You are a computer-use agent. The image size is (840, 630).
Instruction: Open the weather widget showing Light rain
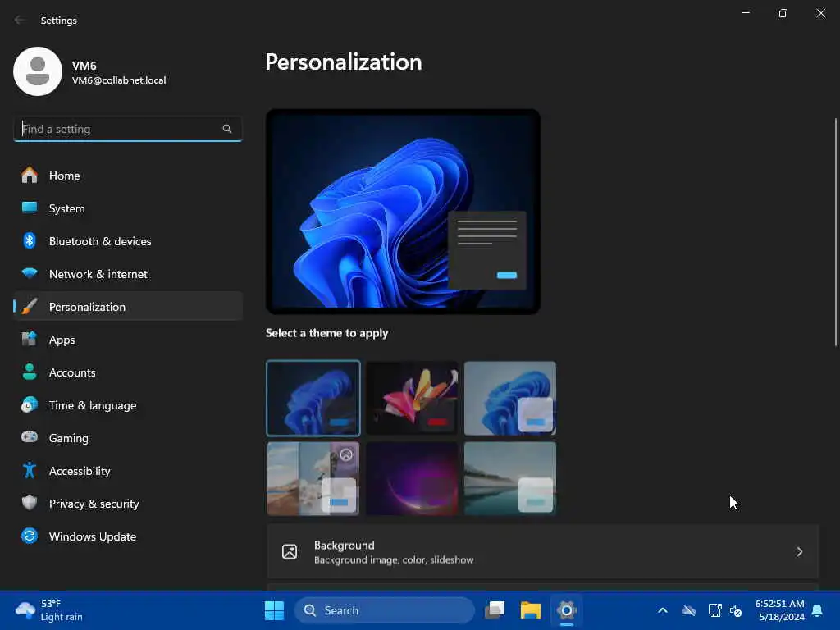click(49, 610)
